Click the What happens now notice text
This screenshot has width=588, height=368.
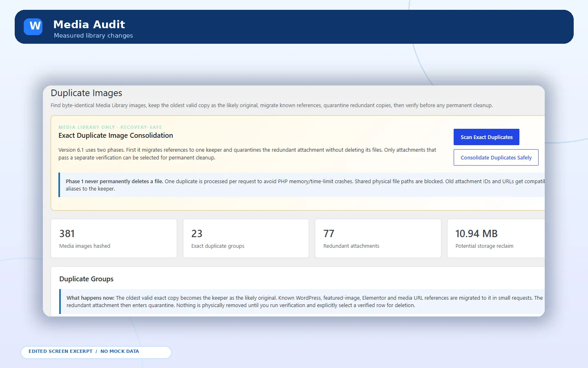303,302
